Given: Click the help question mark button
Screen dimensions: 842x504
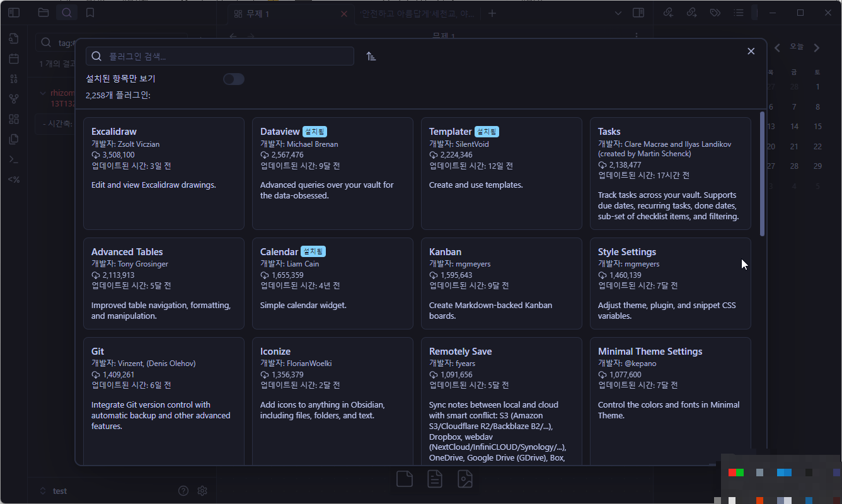Looking at the screenshot, I should (183, 490).
